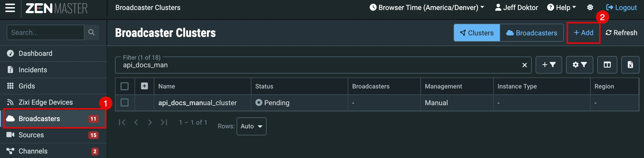
Task: Toggle the light/dark theme sun icon
Action: 590,7
